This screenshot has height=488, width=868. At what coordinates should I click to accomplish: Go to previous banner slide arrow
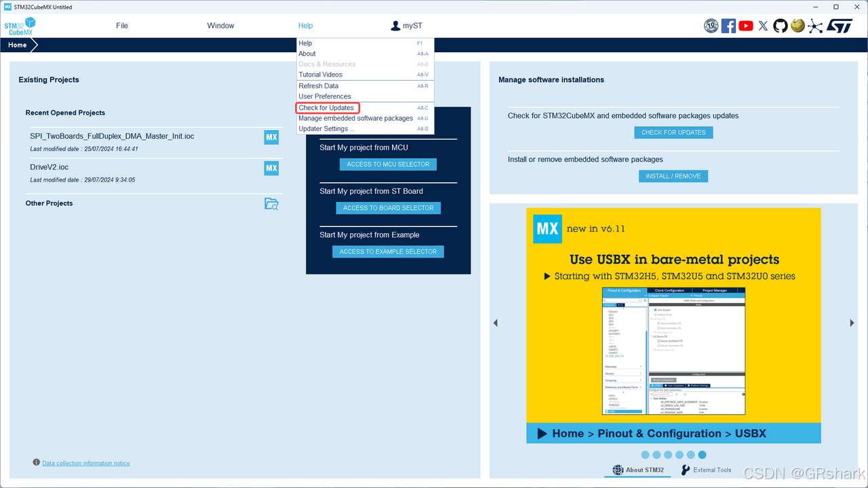coord(495,323)
